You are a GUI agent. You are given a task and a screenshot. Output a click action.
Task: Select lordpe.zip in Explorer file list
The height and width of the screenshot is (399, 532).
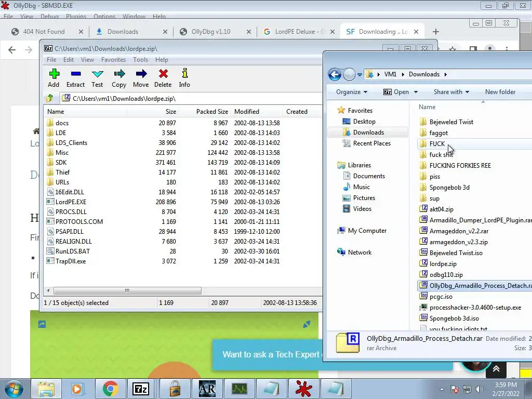pos(443,264)
